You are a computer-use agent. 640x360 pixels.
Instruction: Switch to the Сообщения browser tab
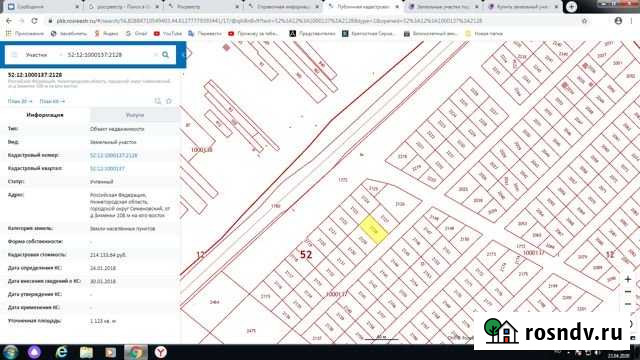(43, 7)
